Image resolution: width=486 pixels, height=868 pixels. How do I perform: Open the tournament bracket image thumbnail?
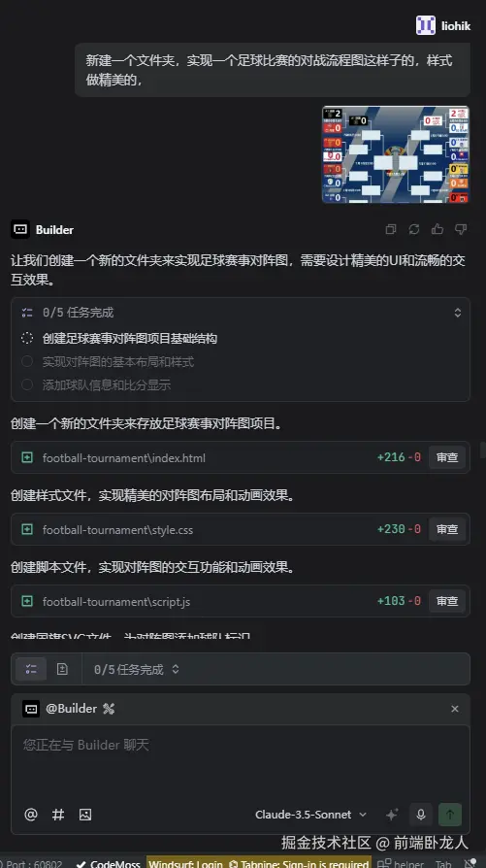click(x=396, y=154)
